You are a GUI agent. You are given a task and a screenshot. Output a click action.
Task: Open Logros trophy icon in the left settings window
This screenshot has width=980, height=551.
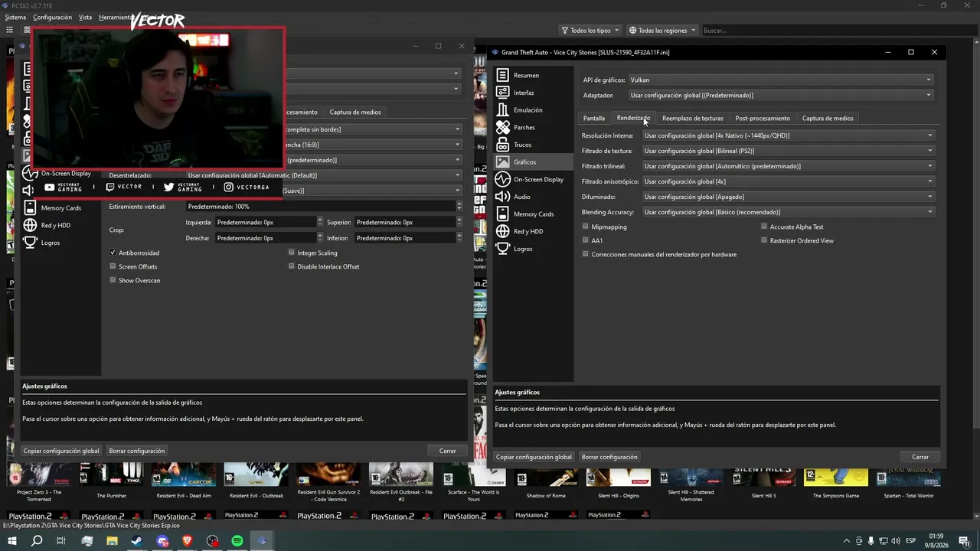click(30, 243)
